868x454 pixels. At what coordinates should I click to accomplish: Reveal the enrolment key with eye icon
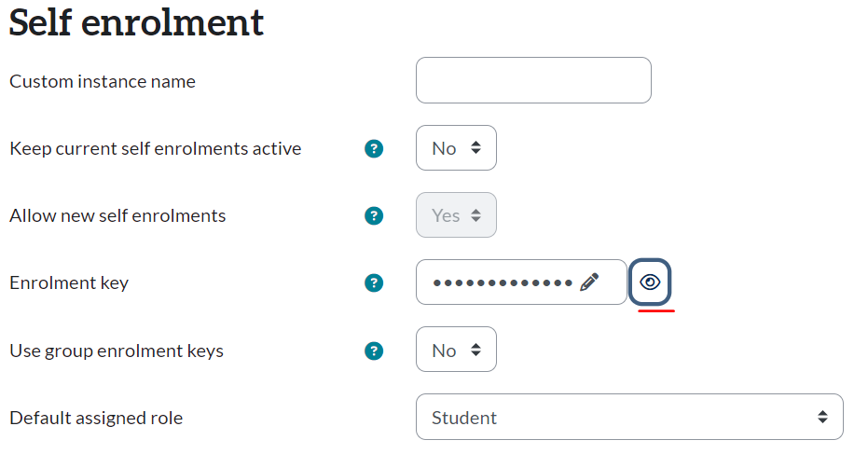tap(651, 282)
